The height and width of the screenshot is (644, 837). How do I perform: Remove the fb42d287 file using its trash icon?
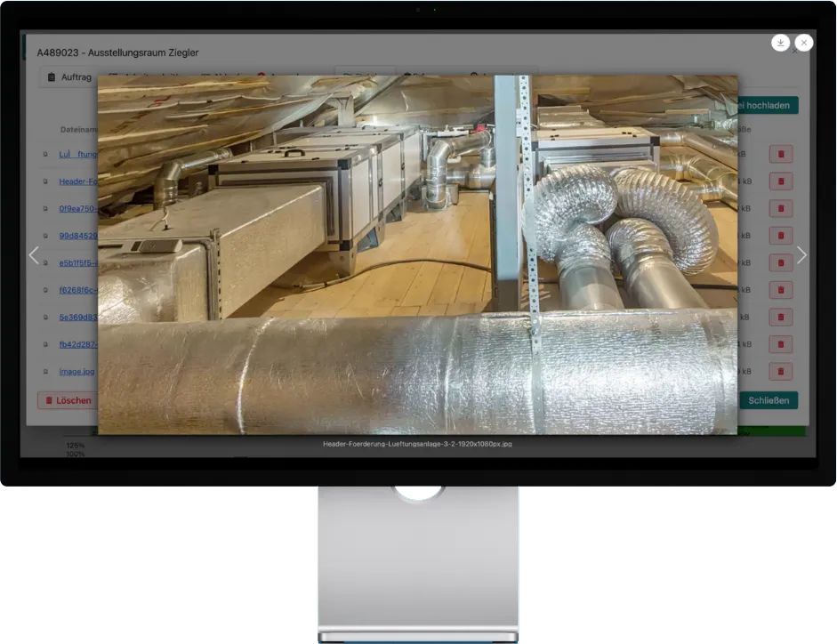pyautogui.click(x=780, y=344)
